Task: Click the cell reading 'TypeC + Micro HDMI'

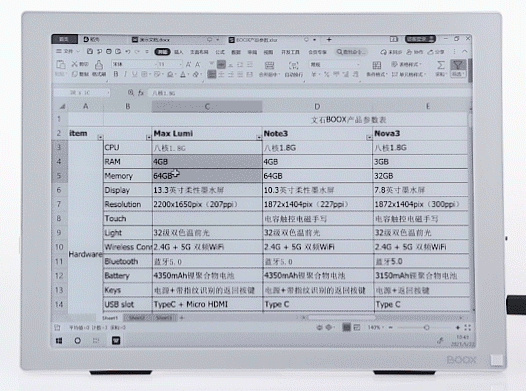Action: tap(207, 304)
